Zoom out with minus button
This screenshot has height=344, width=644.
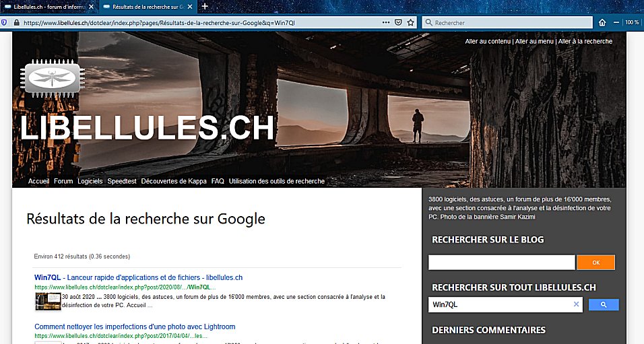[616, 23]
